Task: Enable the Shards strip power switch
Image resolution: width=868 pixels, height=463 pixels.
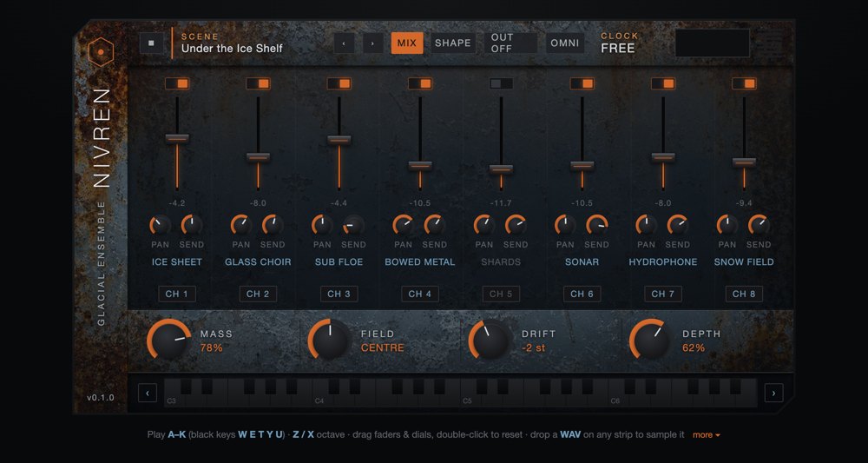Action: (x=501, y=83)
